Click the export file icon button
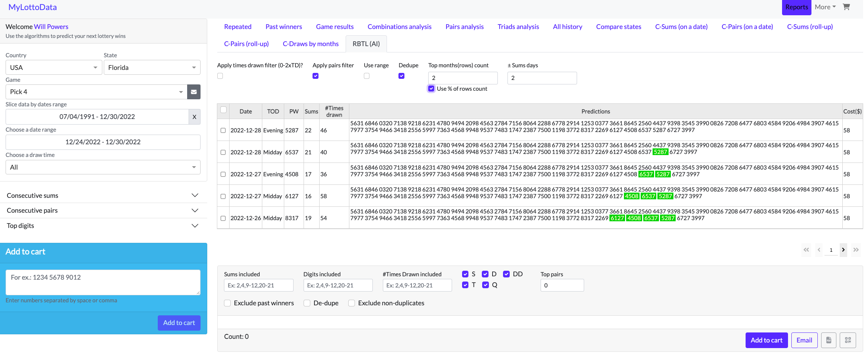This screenshot has height=357, width=868. [829, 340]
